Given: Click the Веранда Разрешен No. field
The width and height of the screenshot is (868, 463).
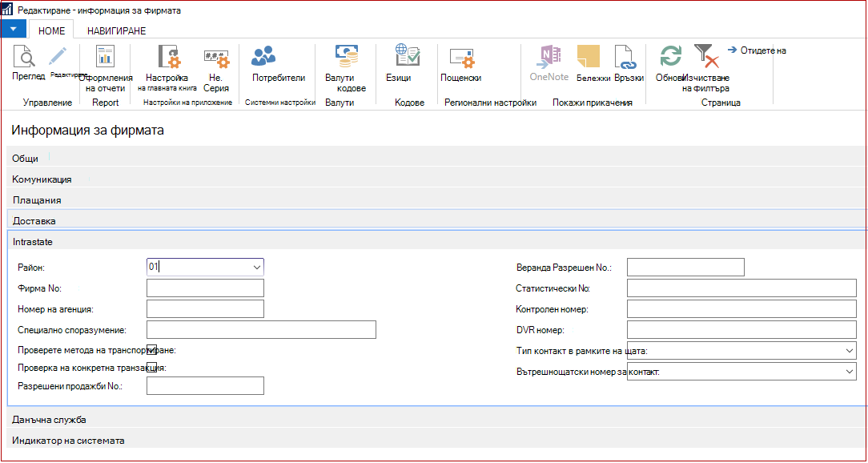Looking at the screenshot, I should [686, 267].
